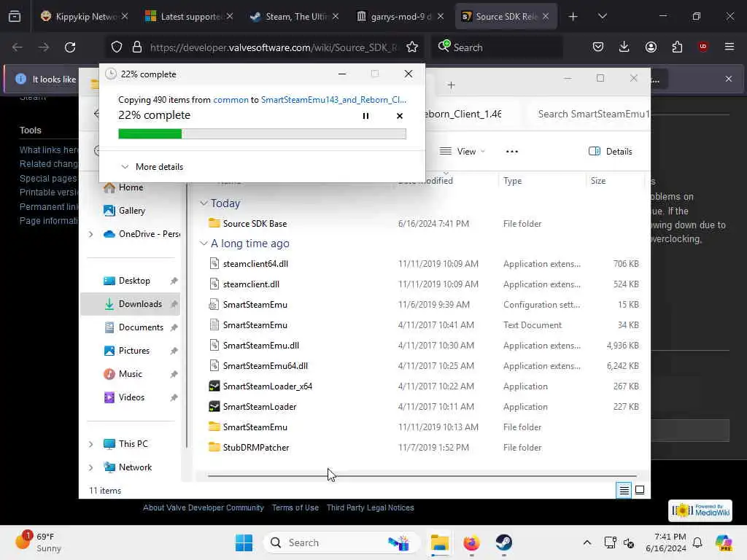Image resolution: width=747 pixels, height=560 pixels.
Task: Open Documents quick access folder
Action: point(141,327)
